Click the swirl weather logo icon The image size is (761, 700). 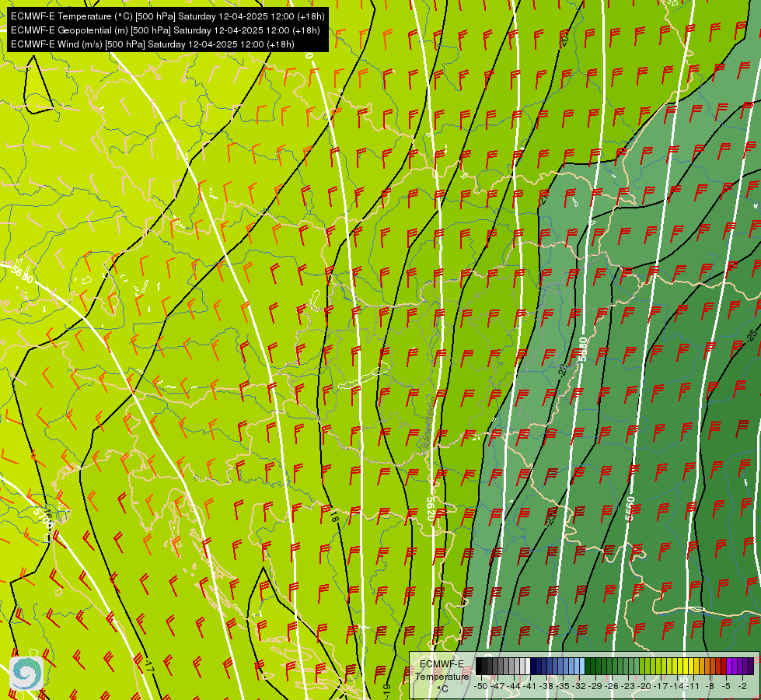click(x=26, y=674)
